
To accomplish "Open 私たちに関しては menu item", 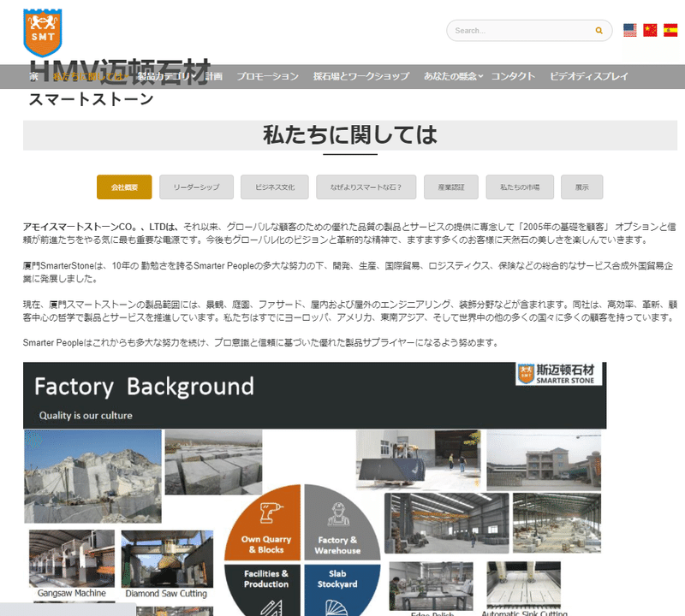I will tap(90, 76).
